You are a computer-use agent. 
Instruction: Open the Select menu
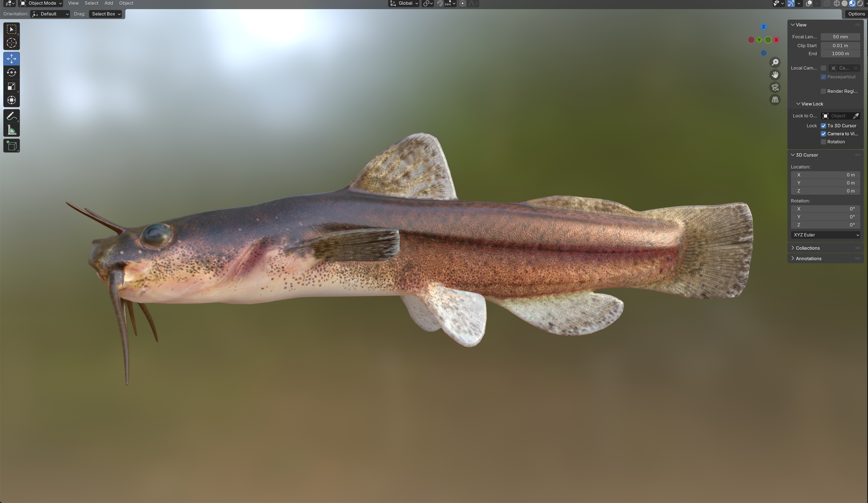tap(91, 3)
